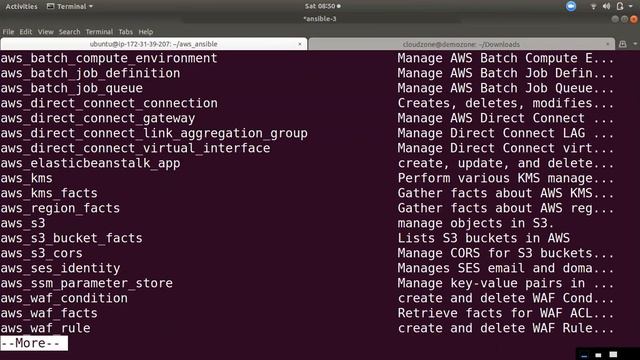Image resolution: width=640 pixels, height=360 pixels.
Task: Click aws_s3_cors module name
Action: pos(42,253)
